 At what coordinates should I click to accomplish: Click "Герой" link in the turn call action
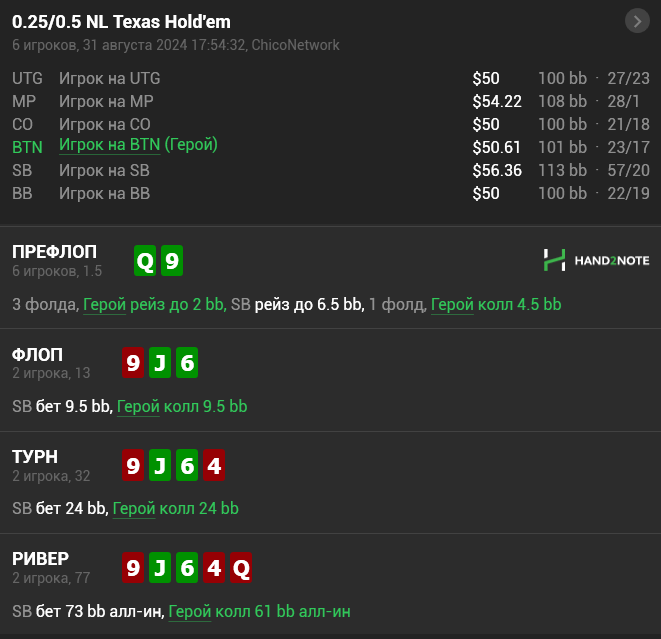coord(134,508)
